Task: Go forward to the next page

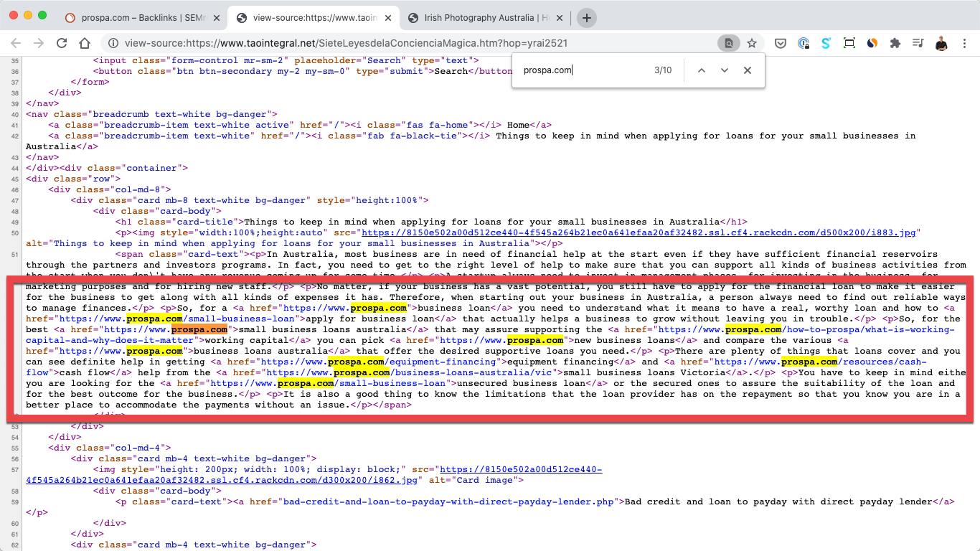Action: [x=39, y=43]
